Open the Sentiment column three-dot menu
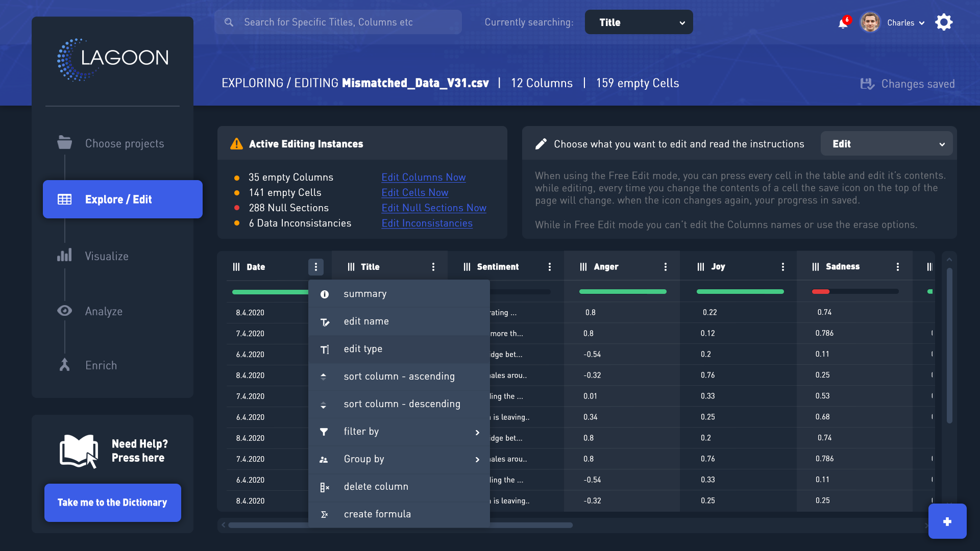Screen dimensions: 980x551 click(550, 267)
